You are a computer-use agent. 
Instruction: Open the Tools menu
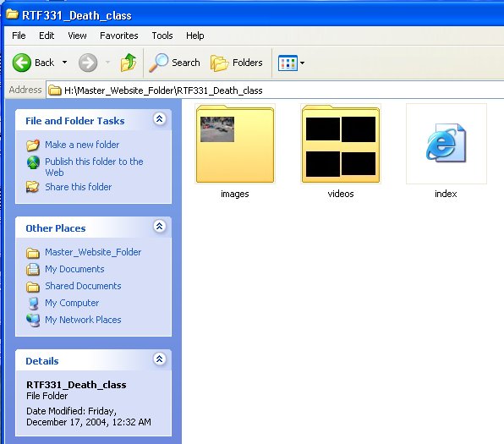162,36
